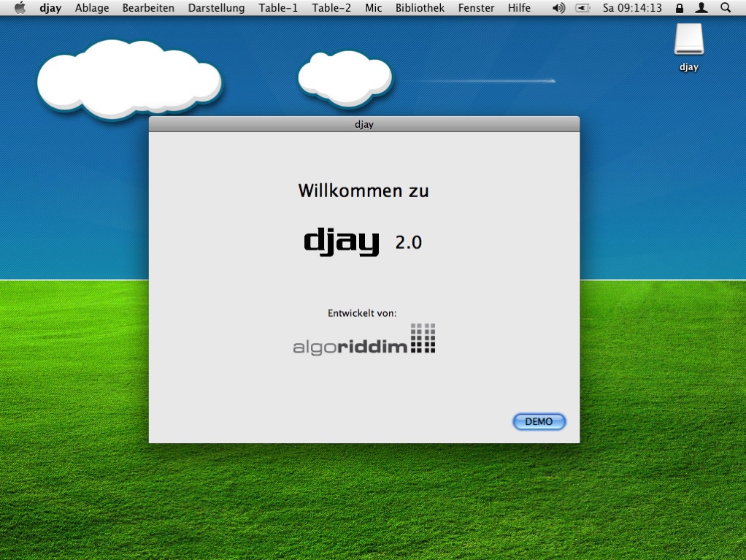Open the Ablage menu
This screenshot has height=560, width=746.
92,7
